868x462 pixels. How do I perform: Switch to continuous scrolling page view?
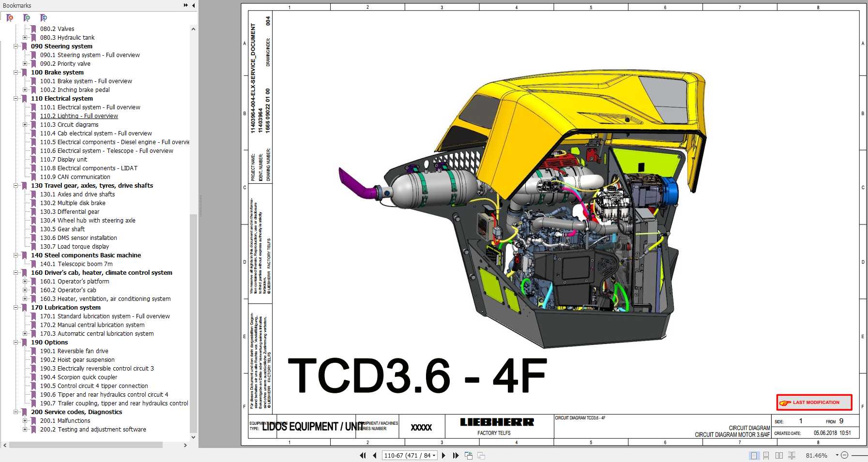[x=766, y=455]
